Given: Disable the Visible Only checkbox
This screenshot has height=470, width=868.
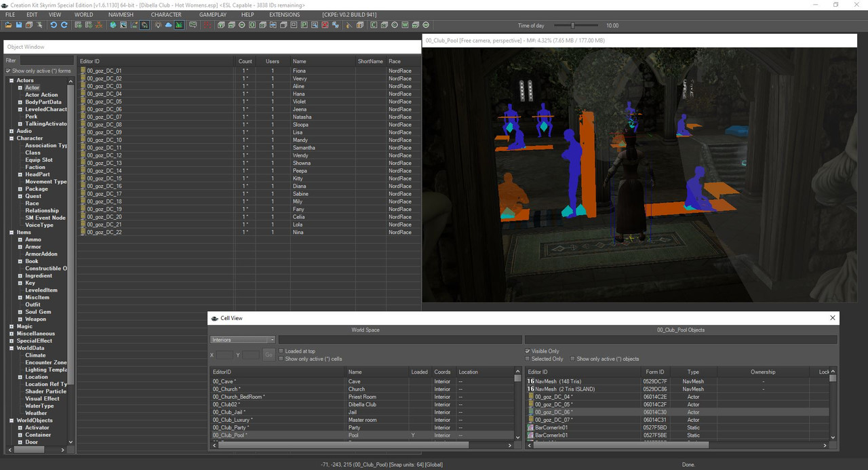Looking at the screenshot, I should (528, 351).
